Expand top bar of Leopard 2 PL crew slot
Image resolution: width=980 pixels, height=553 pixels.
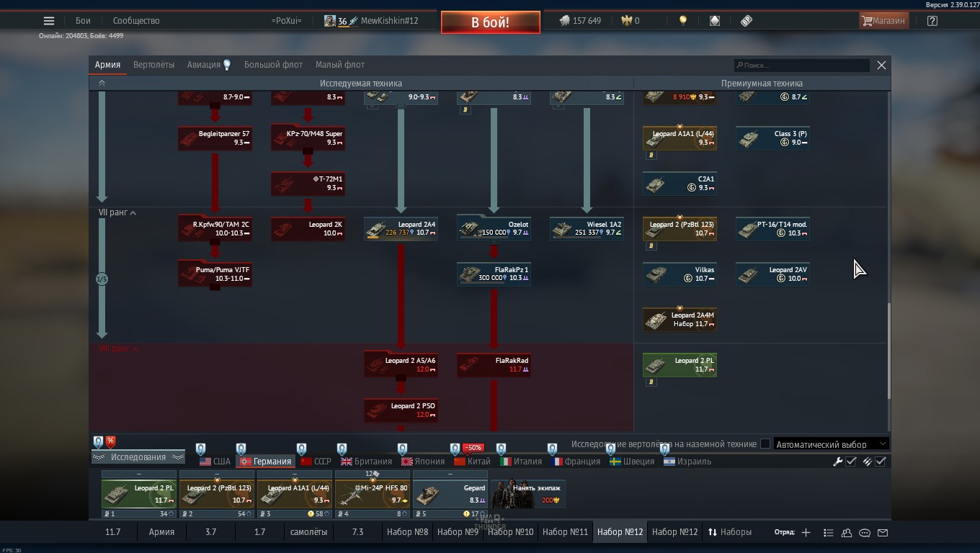[139, 475]
